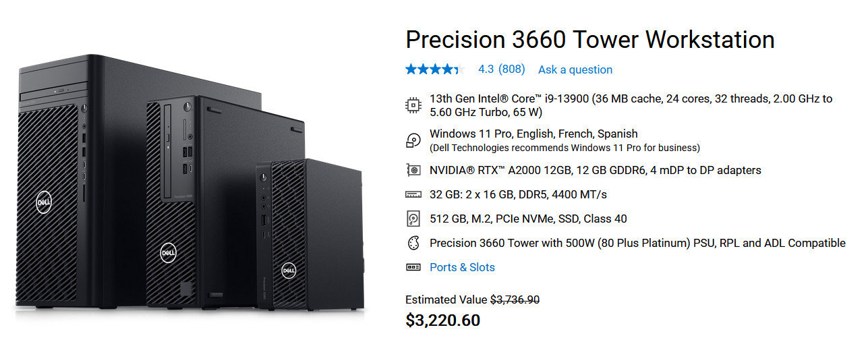The height and width of the screenshot is (340, 868).
Task: Click the star rating icons
Action: 435,69
